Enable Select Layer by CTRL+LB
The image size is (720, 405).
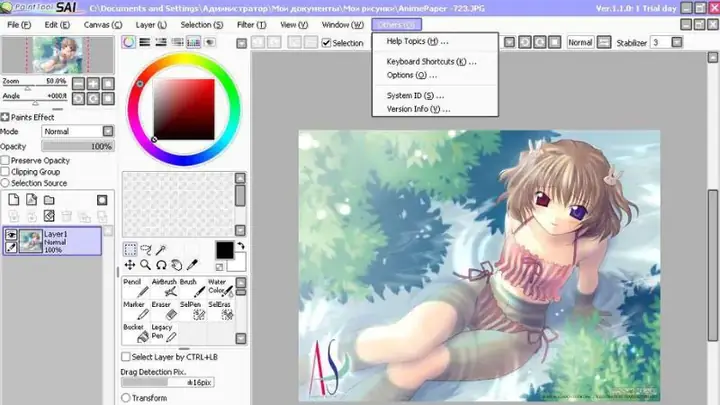[x=126, y=357]
